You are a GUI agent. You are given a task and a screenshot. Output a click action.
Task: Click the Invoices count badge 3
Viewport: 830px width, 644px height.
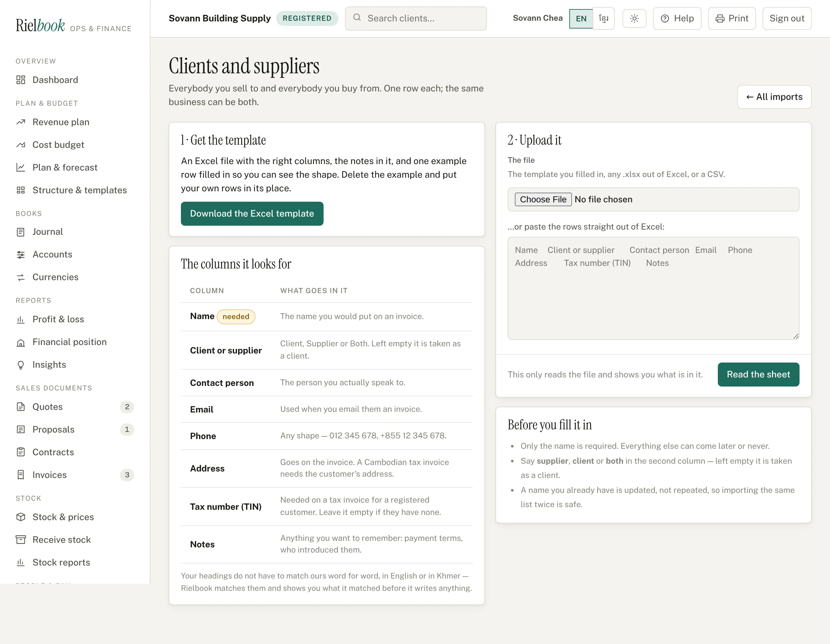127,475
